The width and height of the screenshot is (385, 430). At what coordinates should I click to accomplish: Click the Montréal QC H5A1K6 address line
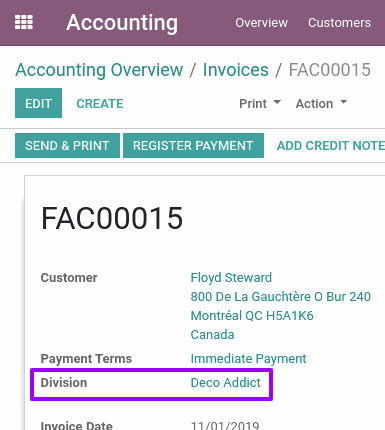(252, 315)
